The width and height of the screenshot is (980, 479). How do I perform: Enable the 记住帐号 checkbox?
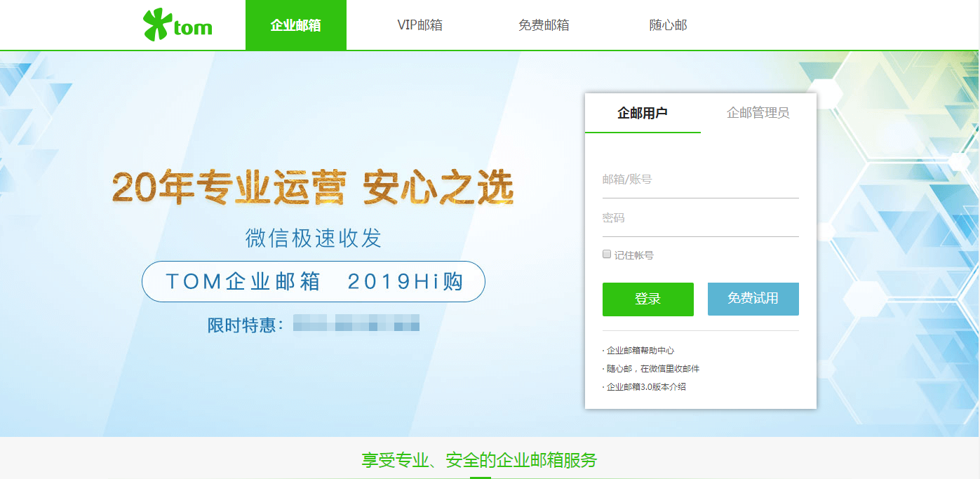pos(606,253)
